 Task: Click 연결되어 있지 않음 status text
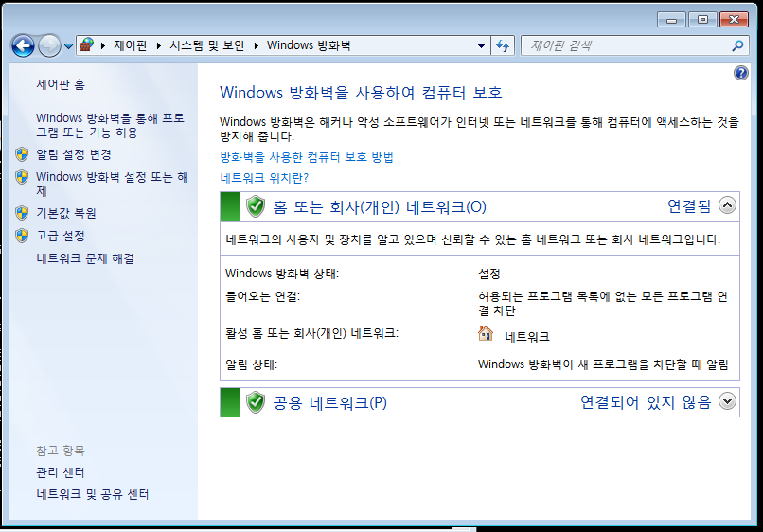coord(646,402)
